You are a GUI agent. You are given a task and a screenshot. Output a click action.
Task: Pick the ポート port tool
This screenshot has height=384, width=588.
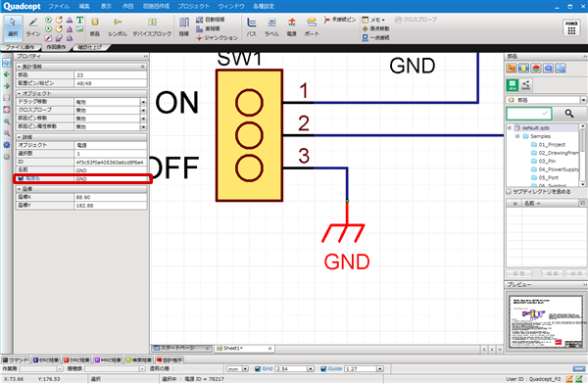click(x=312, y=26)
